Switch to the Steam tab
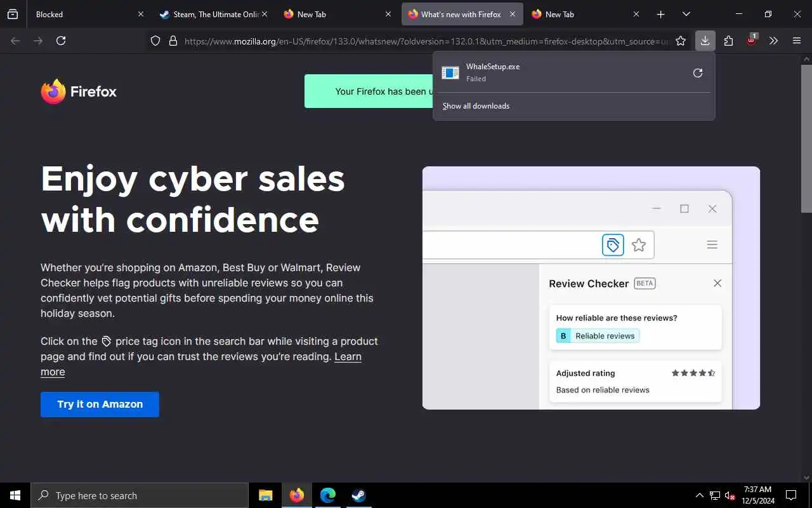The width and height of the screenshot is (812, 508). [213, 14]
